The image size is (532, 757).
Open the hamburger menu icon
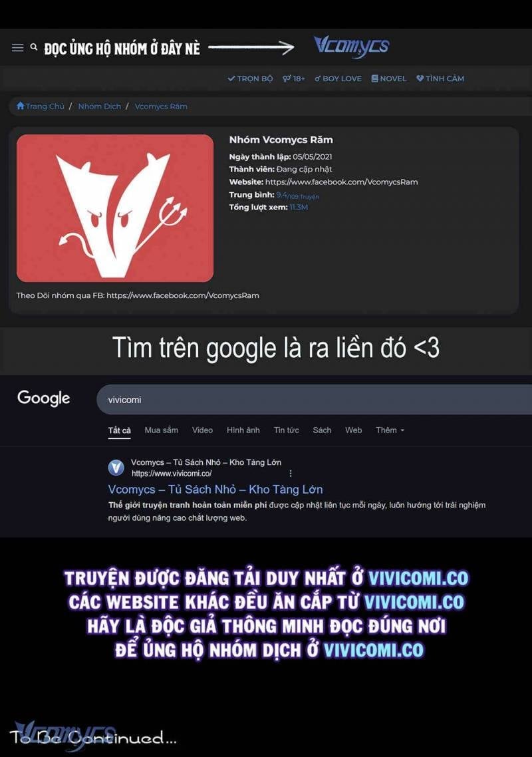point(17,47)
